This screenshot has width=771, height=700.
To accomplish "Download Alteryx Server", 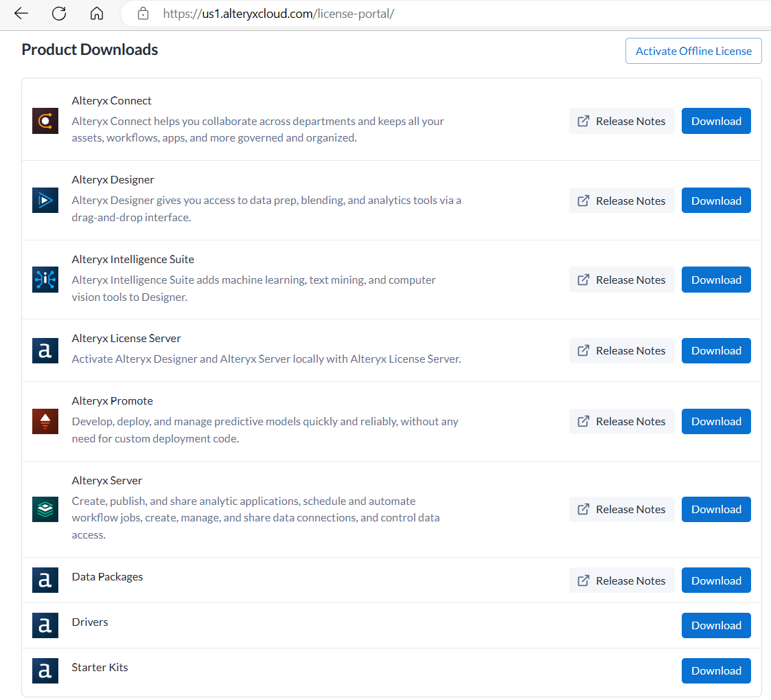I will [x=716, y=510].
